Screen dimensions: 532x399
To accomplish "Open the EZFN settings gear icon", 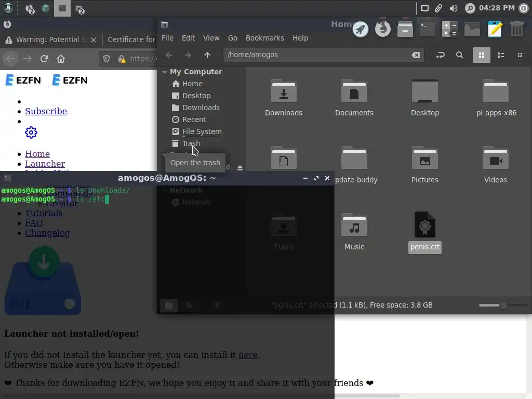I will [x=31, y=132].
